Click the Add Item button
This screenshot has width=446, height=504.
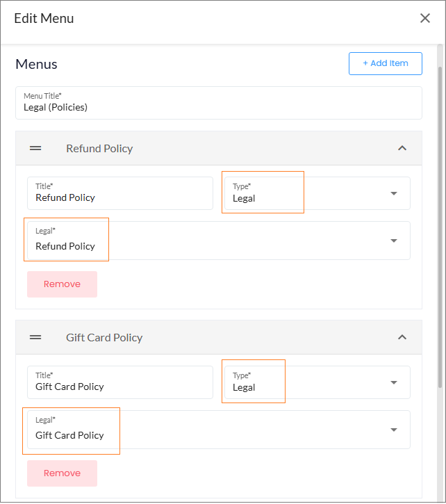(x=385, y=63)
